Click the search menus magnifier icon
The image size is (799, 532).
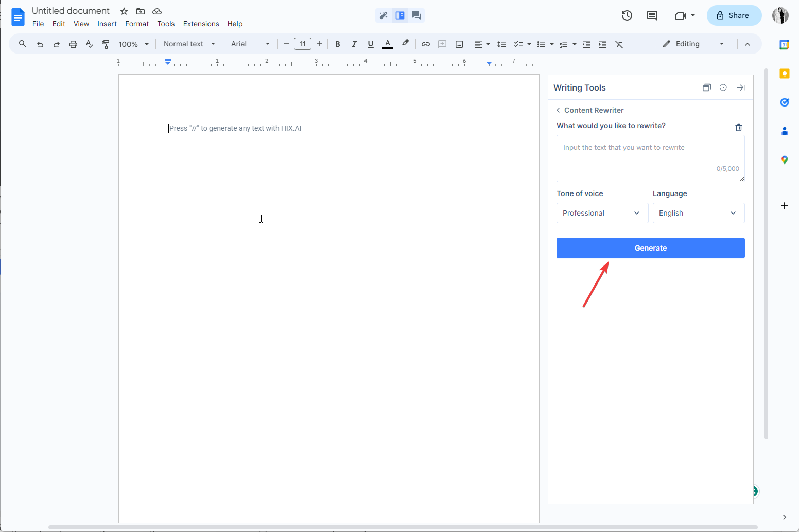[x=23, y=44]
